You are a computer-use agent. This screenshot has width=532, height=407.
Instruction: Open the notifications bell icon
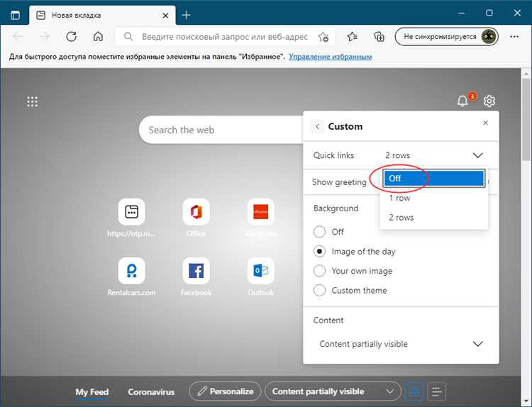pyautogui.click(x=462, y=101)
